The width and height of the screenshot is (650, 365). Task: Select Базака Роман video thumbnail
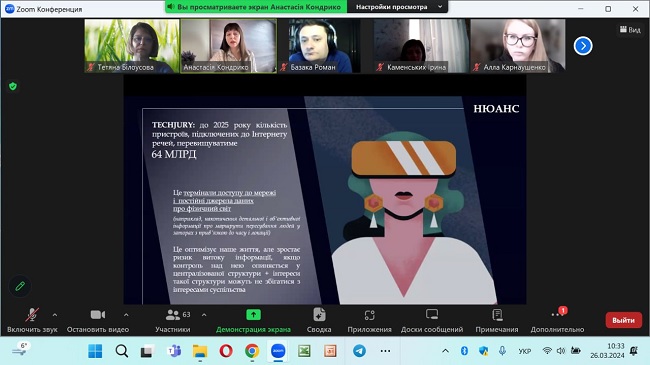point(325,46)
